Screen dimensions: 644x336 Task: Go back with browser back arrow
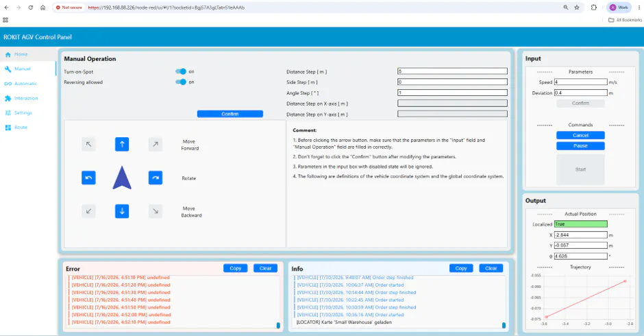7,8
